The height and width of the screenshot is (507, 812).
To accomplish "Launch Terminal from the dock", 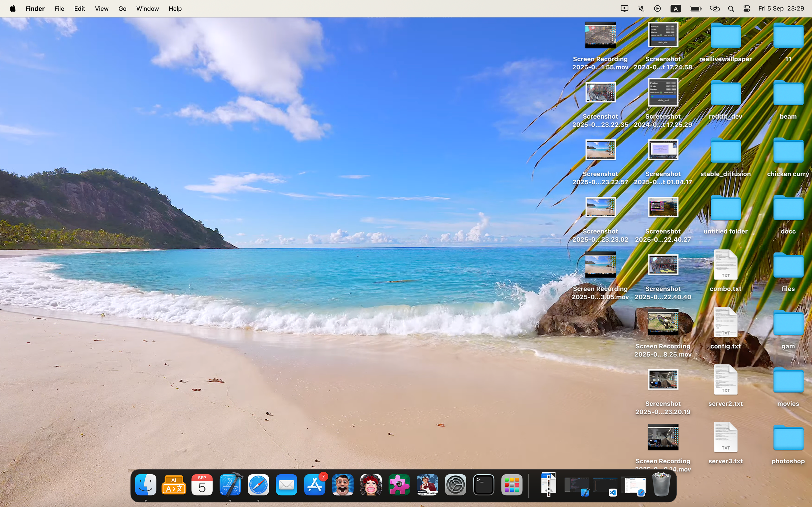I will coord(484,485).
